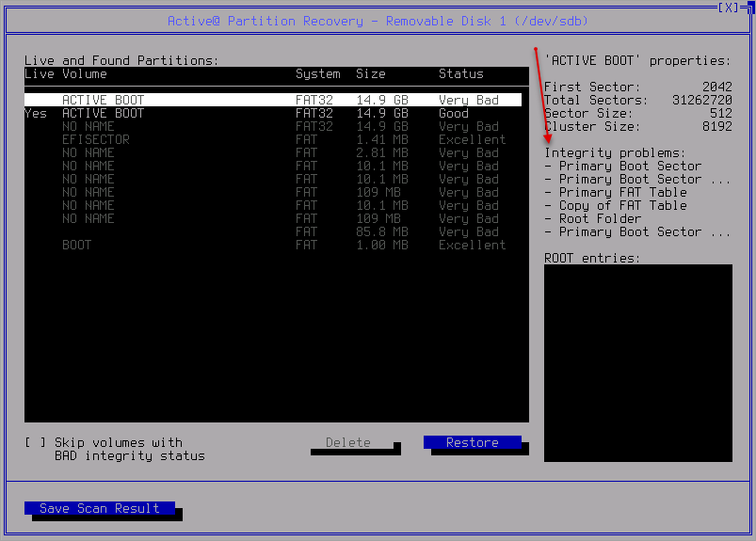
Task: Click inside the ROOT entries list box
Action: click(638, 363)
